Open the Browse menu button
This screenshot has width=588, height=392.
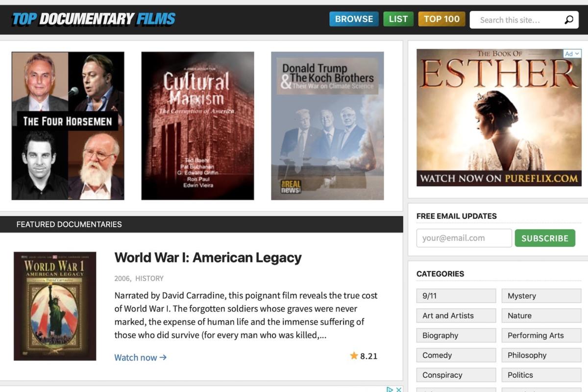[354, 19]
